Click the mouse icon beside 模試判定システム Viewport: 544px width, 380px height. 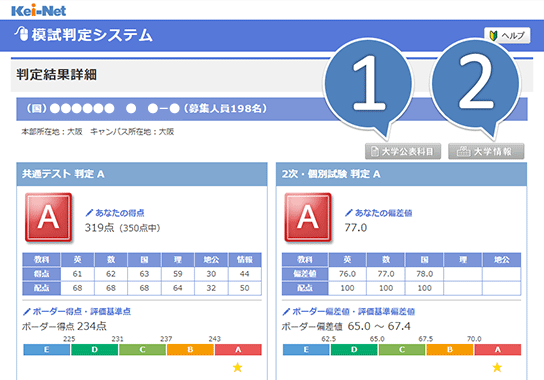[x=22, y=34]
